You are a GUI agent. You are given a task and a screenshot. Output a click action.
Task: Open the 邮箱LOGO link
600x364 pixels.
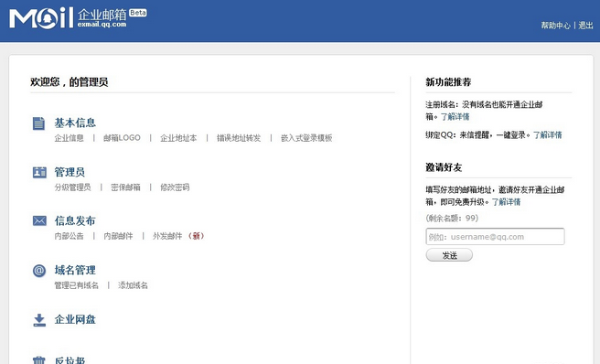tap(122, 138)
